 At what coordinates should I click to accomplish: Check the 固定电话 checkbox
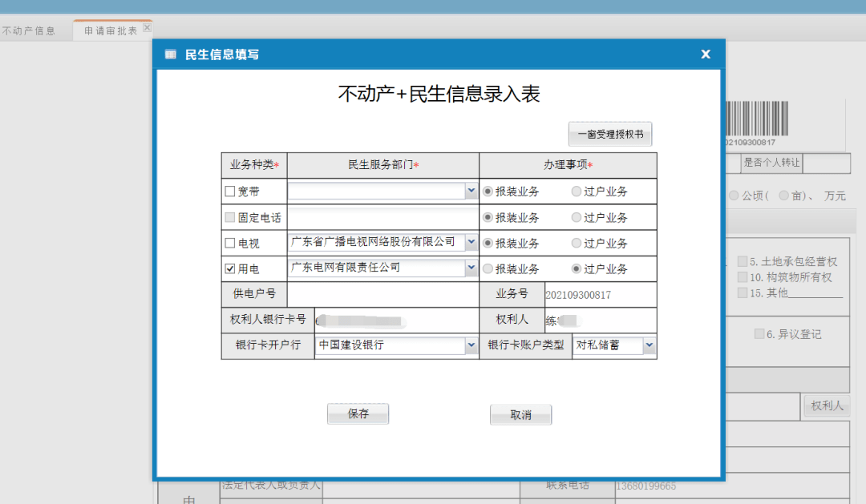click(231, 217)
